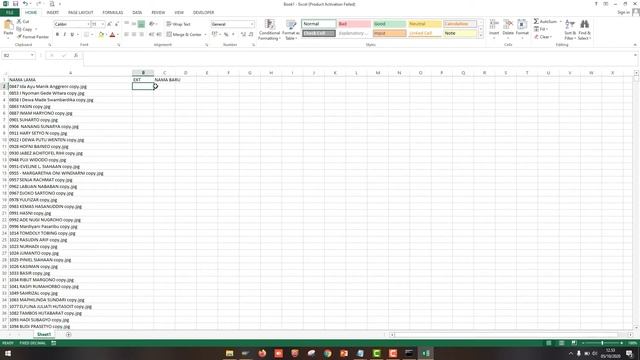Screen dimensions: 640x360
Task: Apply the Good cell style
Action: pos(389,24)
